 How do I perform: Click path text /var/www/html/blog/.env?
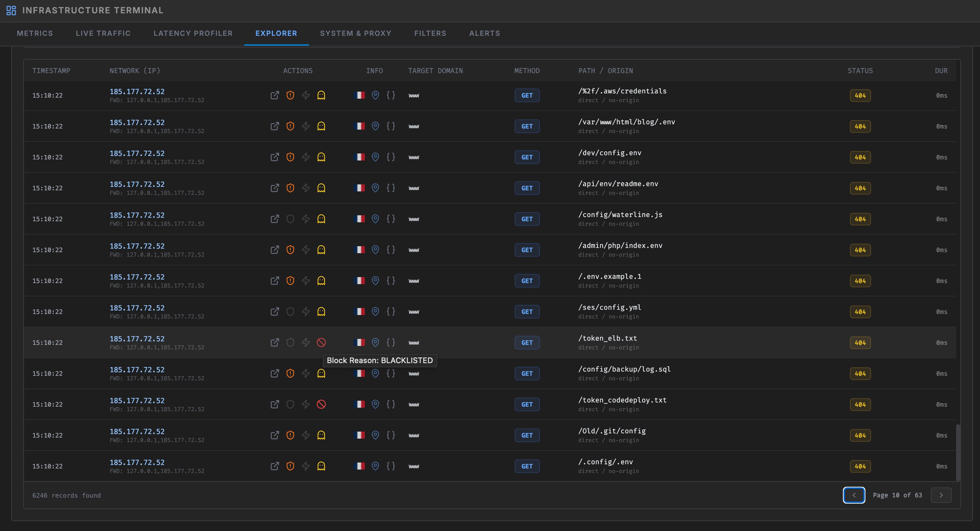point(627,122)
